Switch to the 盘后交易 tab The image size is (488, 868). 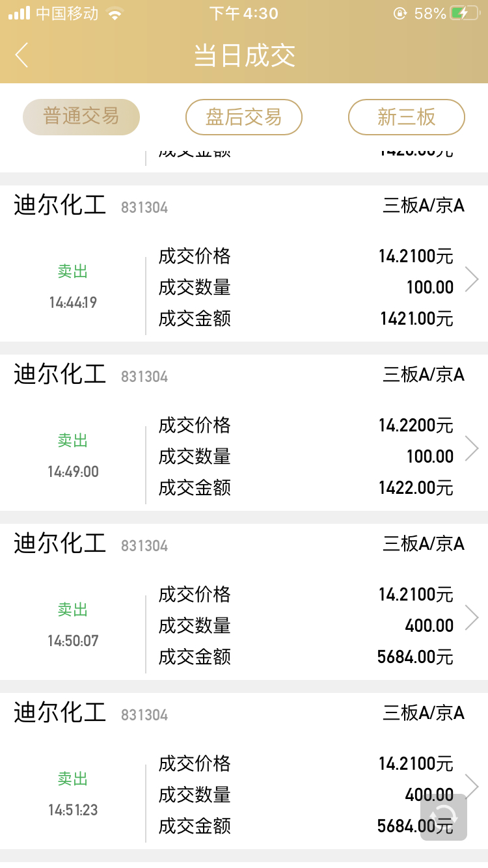point(244,117)
